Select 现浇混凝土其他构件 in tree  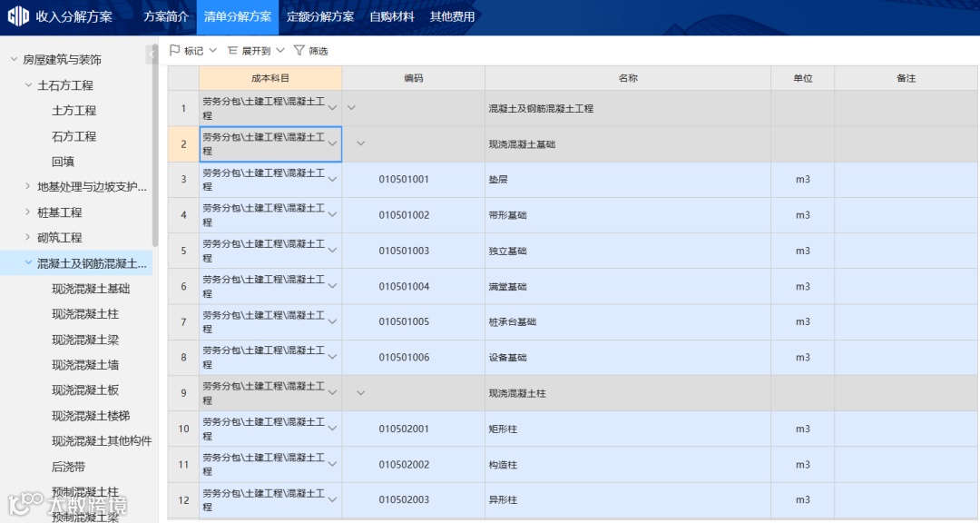click(102, 441)
